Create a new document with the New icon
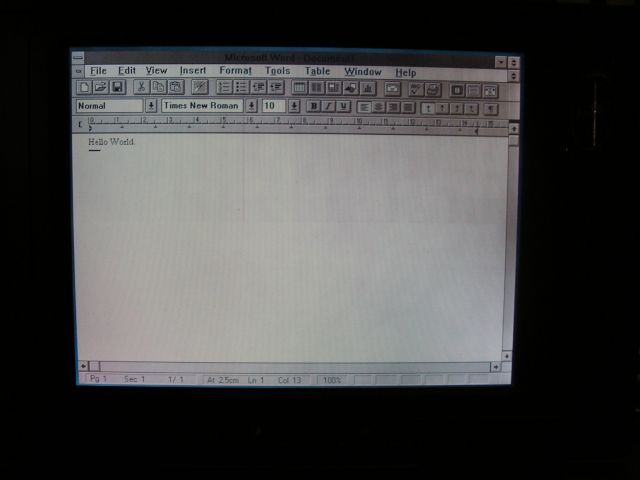This screenshot has height=480, width=640. [84, 87]
